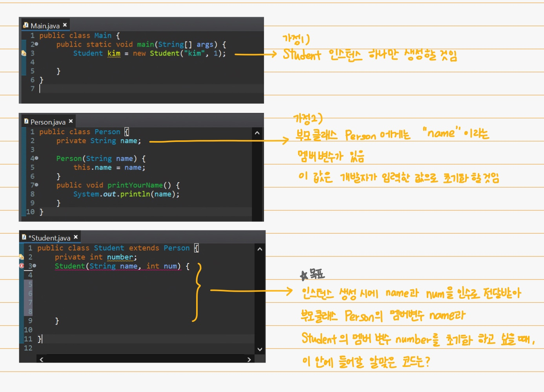Click the error marker on Student.java line 3

(x=22, y=266)
